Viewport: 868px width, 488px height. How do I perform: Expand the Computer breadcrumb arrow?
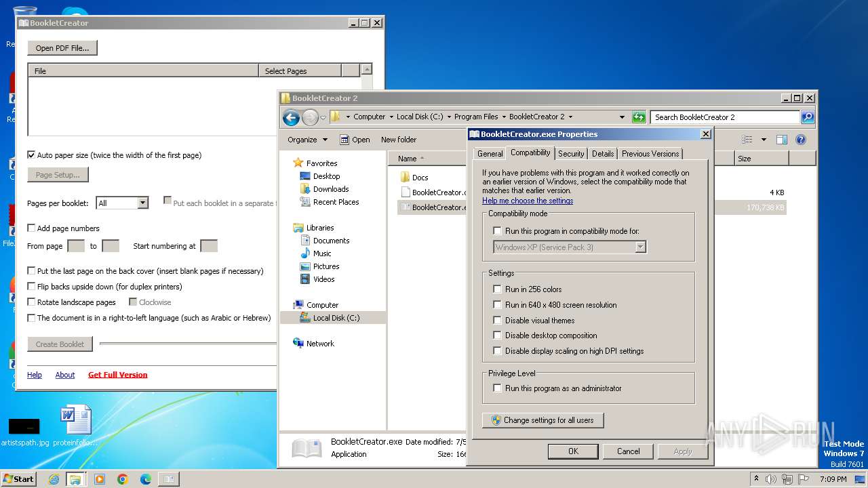click(391, 117)
